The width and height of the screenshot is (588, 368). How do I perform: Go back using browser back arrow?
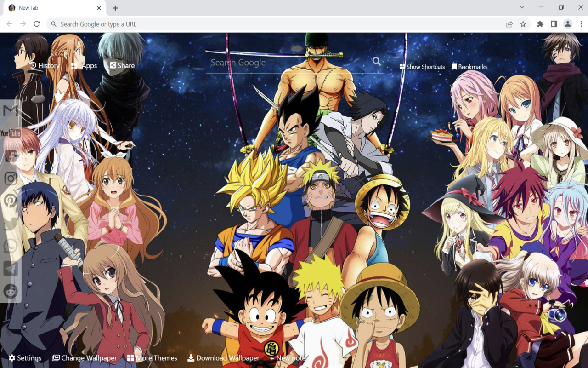pos(10,24)
